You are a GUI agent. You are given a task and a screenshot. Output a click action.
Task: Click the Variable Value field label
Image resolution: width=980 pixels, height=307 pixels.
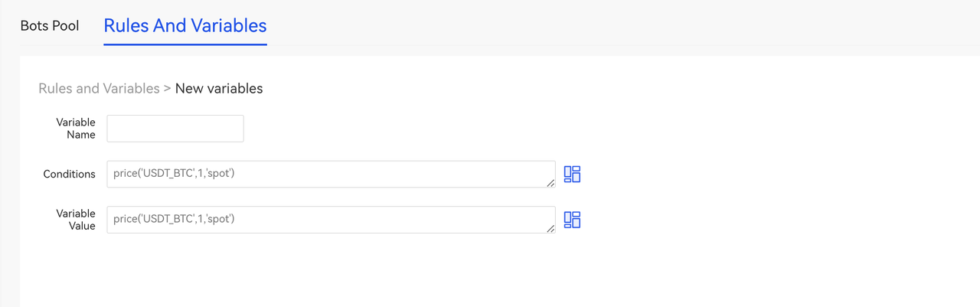point(76,220)
